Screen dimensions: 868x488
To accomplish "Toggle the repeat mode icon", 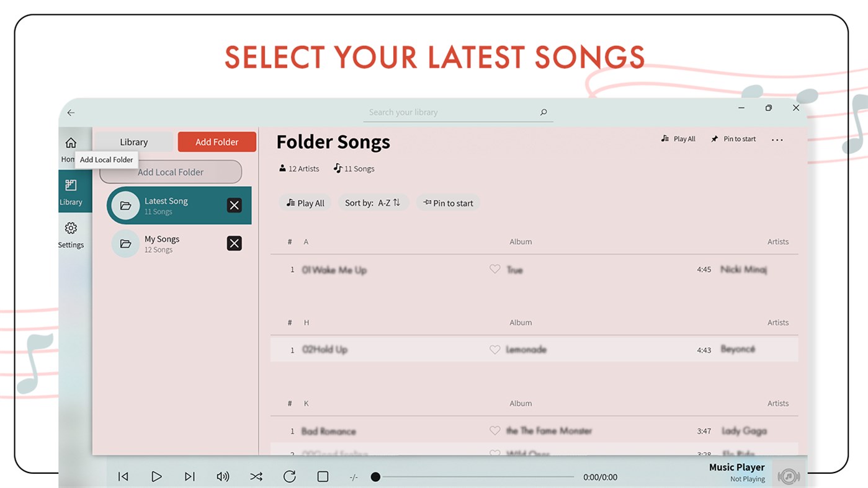I will 289,476.
